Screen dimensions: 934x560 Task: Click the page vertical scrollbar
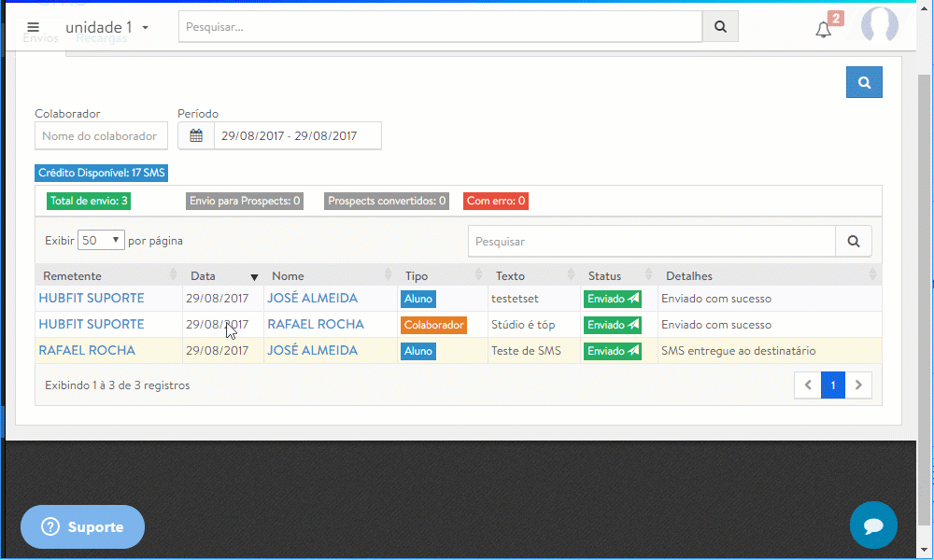tap(925, 280)
